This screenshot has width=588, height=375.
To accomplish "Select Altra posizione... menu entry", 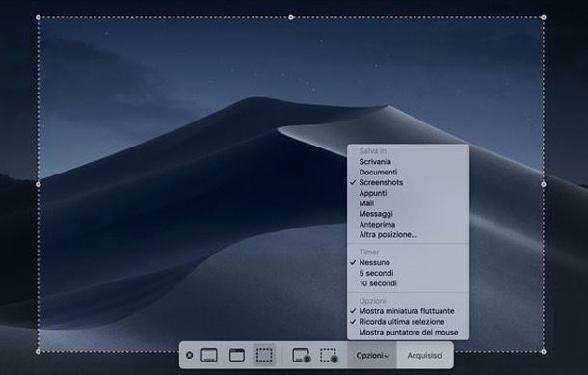I will (x=408, y=235).
